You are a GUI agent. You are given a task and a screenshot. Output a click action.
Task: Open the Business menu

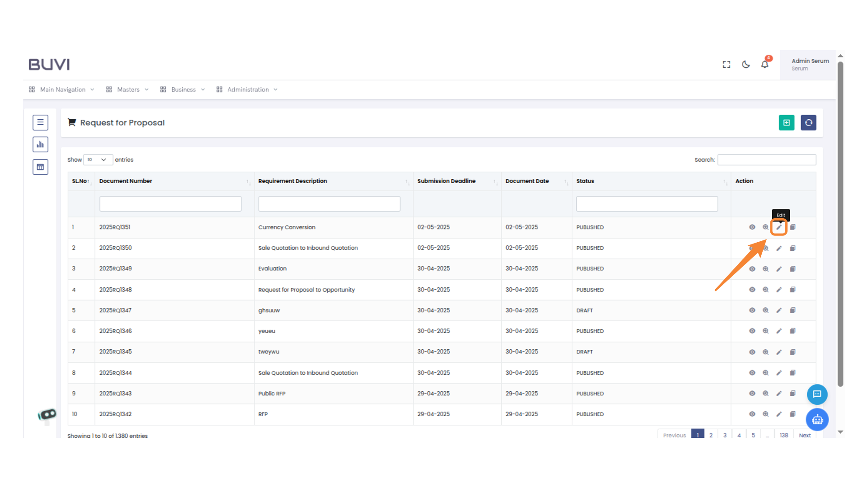(x=183, y=89)
